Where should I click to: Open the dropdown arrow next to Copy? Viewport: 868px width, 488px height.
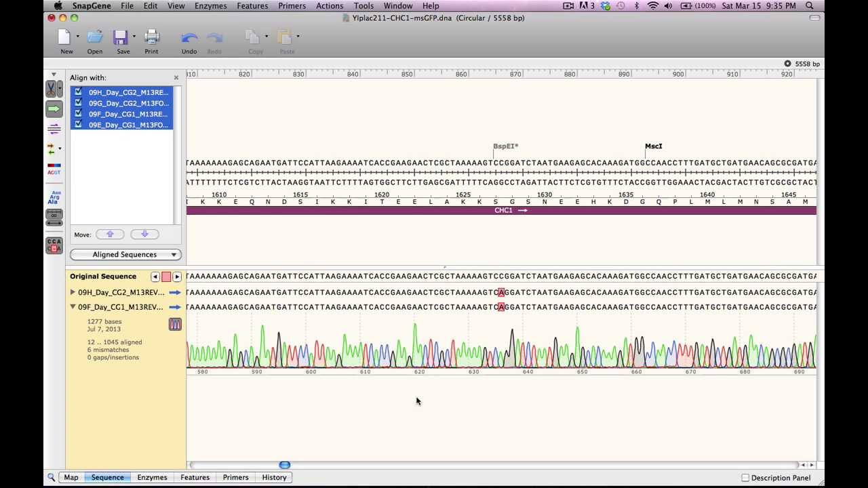266,37
